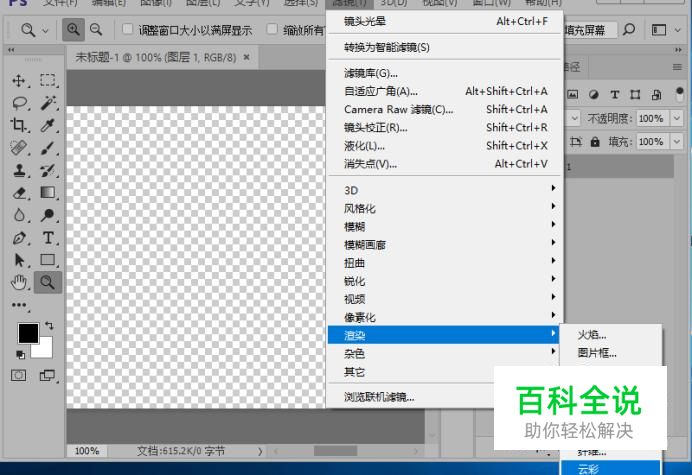The height and width of the screenshot is (475, 692).
Task: Close the 未标题-1 document tab
Action: 247,57
